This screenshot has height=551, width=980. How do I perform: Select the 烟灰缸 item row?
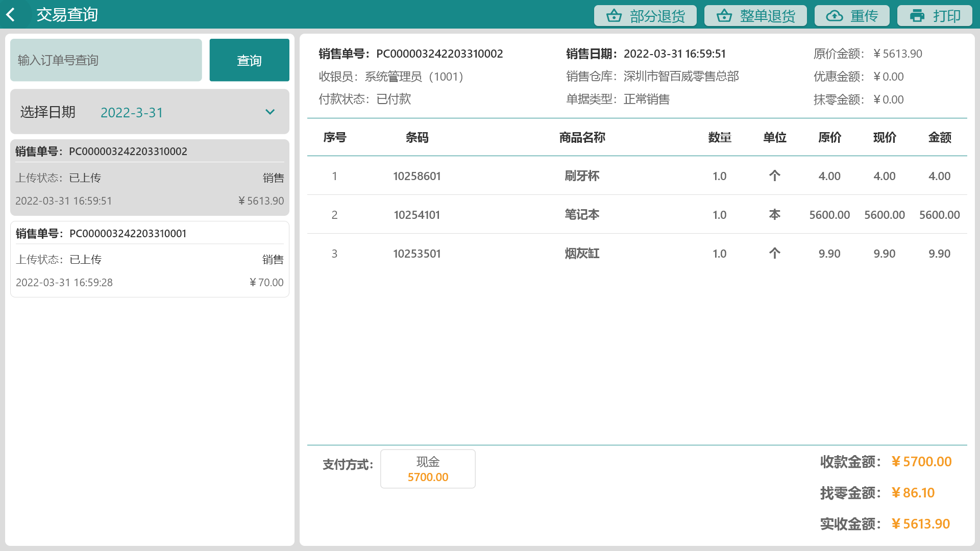(x=582, y=254)
